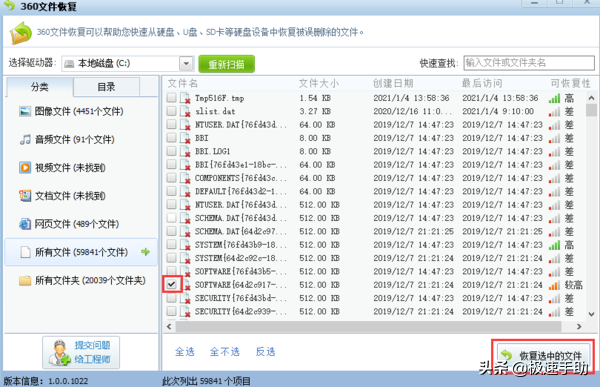600x387 pixels.
Task: Click the scroll down arrow
Action: coord(591,314)
